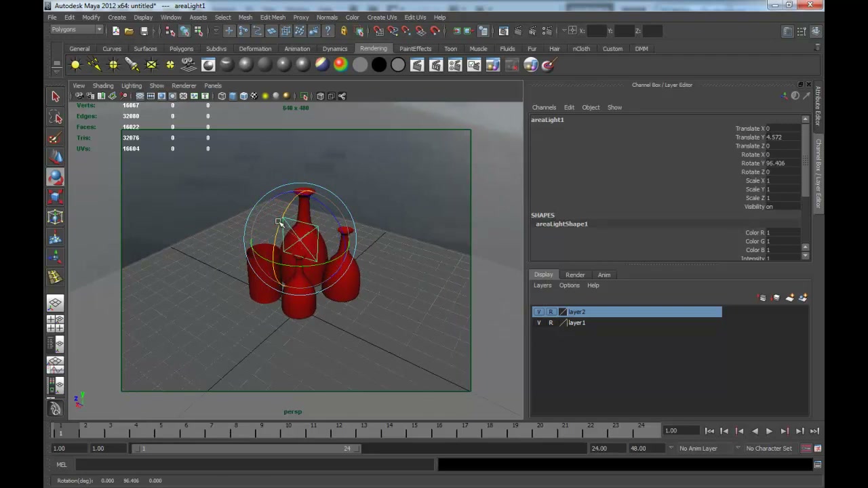Click the spot light shelf icon
This screenshot has width=868, height=488.
pyautogui.click(x=132, y=65)
